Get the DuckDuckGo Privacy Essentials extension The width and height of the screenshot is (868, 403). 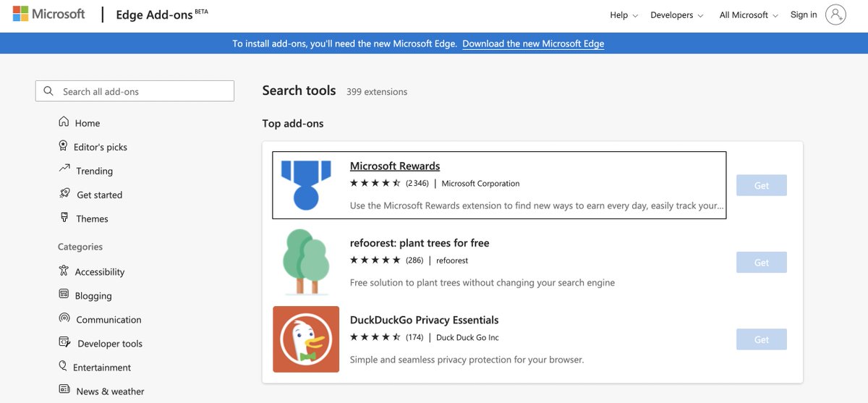coord(762,339)
